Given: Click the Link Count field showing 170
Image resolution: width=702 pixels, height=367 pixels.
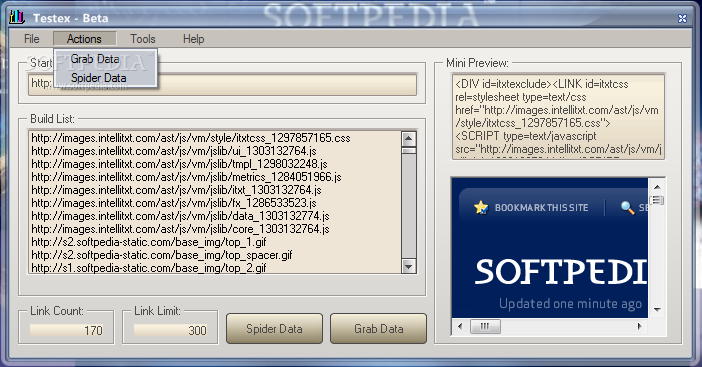Looking at the screenshot, I should (67, 330).
